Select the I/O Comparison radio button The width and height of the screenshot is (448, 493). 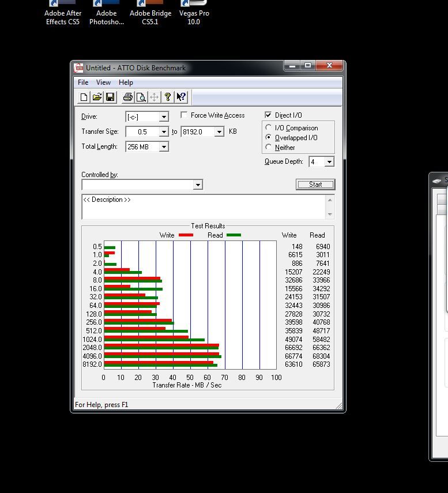point(269,128)
